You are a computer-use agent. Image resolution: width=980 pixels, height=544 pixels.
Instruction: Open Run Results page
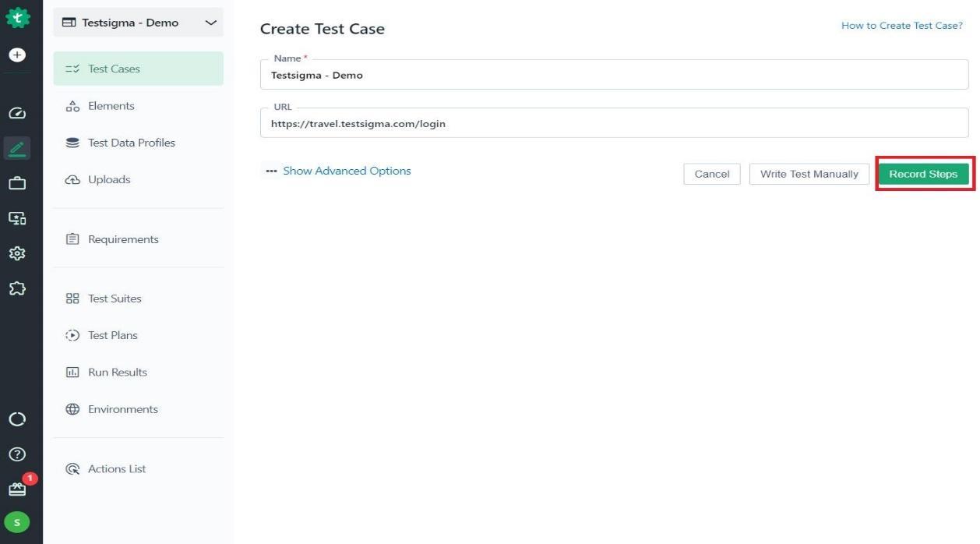[x=117, y=373]
